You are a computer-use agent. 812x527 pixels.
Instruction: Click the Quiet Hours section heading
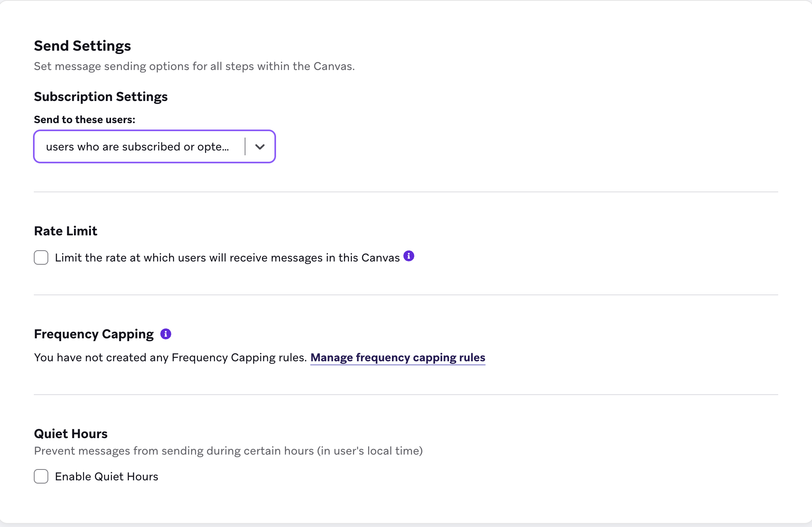(x=71, y=434)
